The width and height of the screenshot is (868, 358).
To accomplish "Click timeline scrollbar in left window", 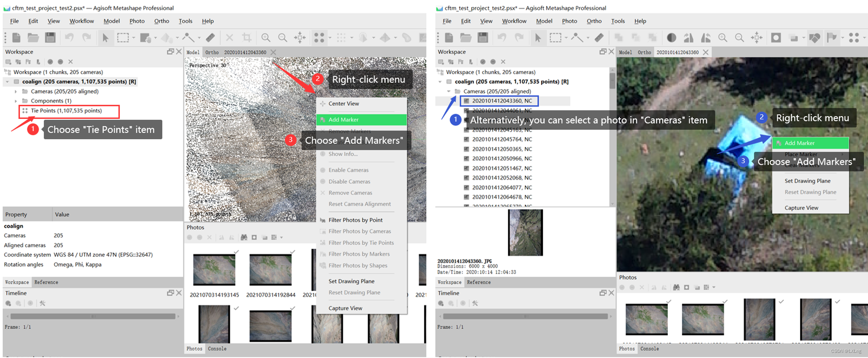I will (93, 316).
